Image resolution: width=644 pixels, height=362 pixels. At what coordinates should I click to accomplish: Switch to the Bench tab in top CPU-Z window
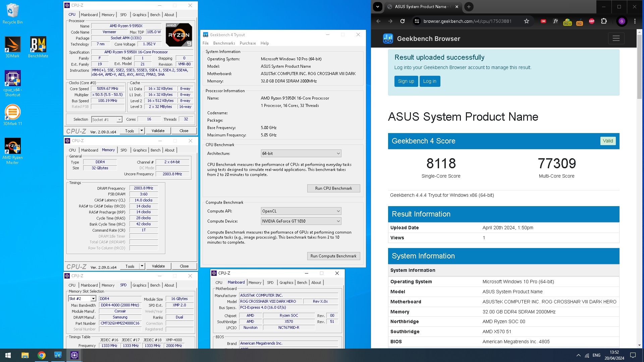[x=155, y=15]
